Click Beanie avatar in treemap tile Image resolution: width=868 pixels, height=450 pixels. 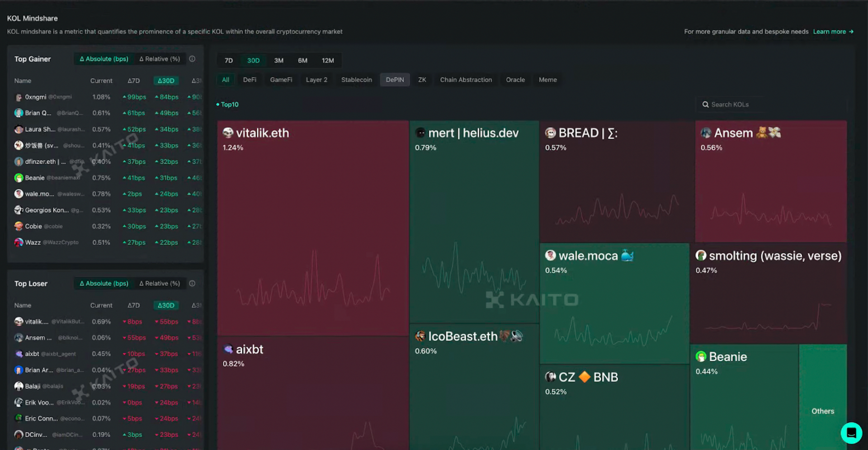coord(701,357)
